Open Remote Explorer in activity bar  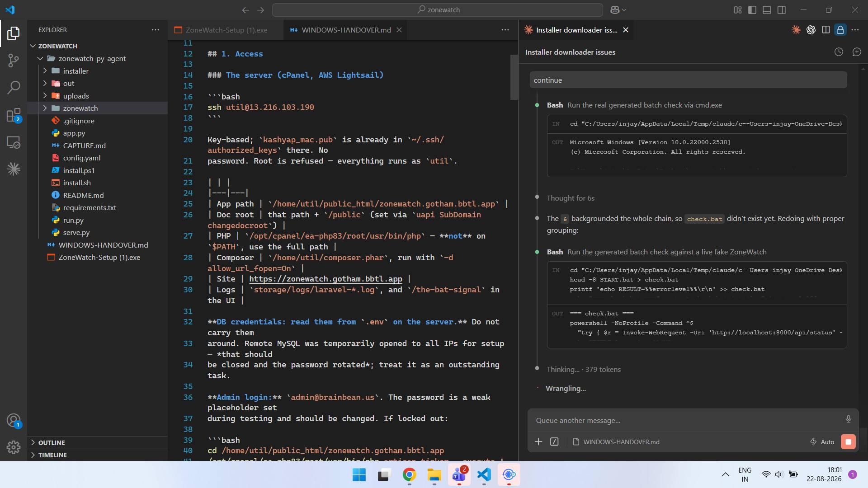(14, 142)
